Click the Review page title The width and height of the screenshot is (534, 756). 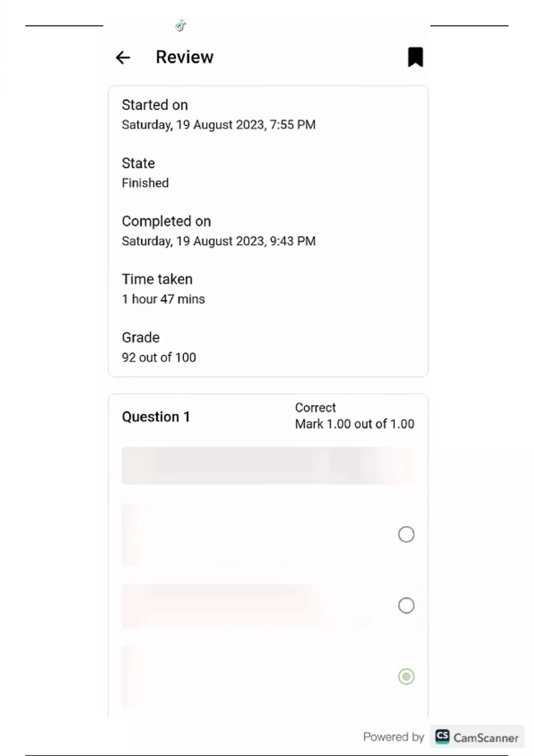184,57
